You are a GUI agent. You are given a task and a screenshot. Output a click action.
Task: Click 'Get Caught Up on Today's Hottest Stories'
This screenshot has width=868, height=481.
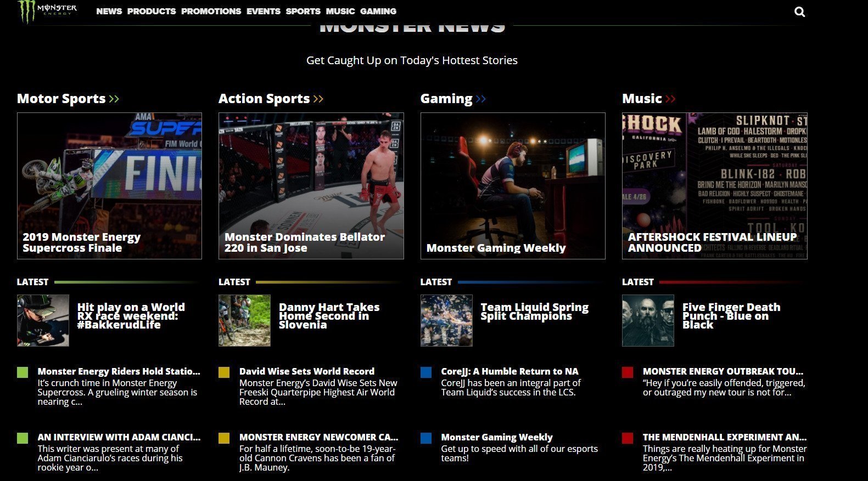(x=412, y=60)
